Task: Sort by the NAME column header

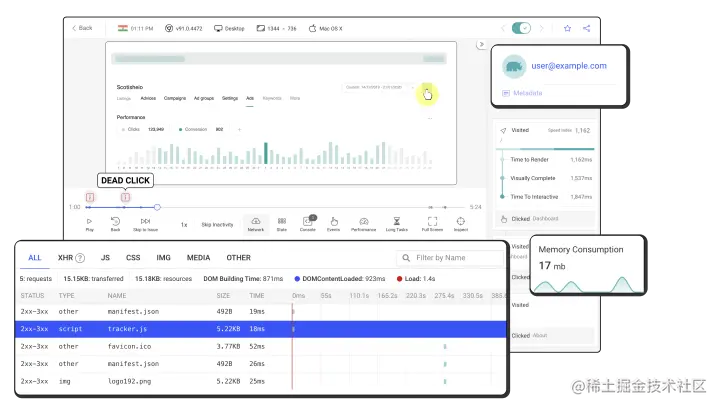Action: click(117, 296)
